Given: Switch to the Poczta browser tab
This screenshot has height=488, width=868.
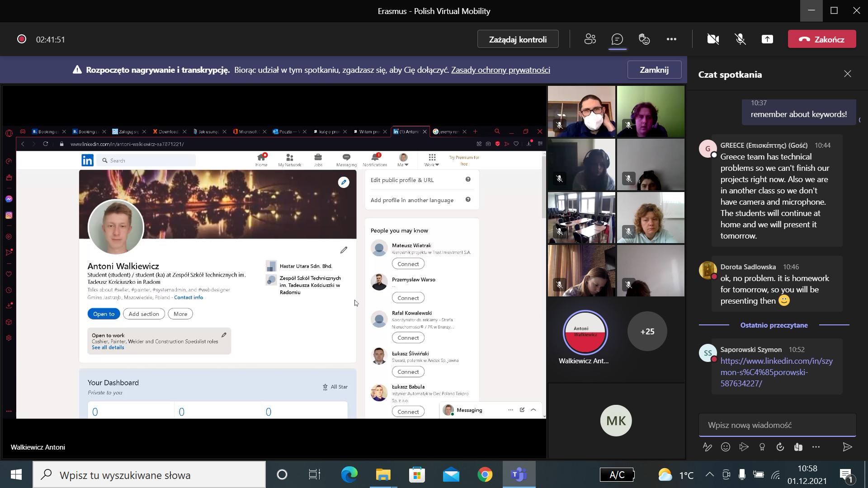Looking at the screenshot, I should [289, 131].
